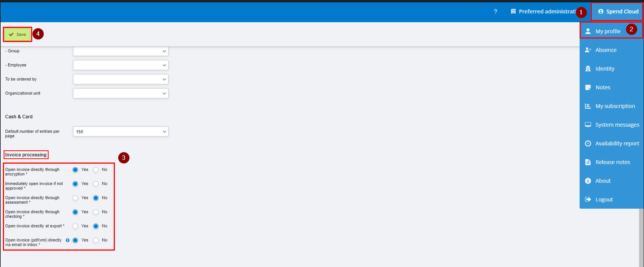Click the Organizational unit field
644x267 pixels.
point(120,93)
